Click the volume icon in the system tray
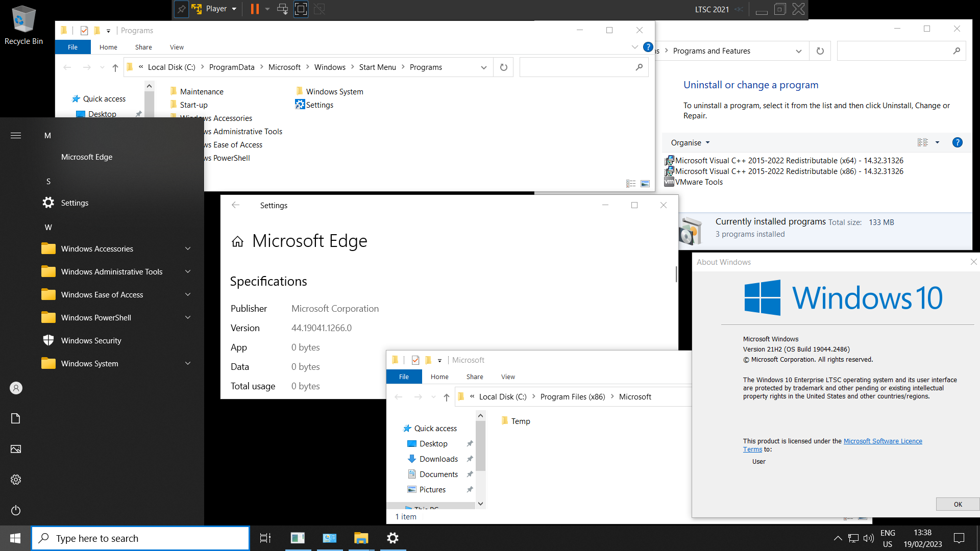Viewport: 980px width, 551px height. point(869,538)
